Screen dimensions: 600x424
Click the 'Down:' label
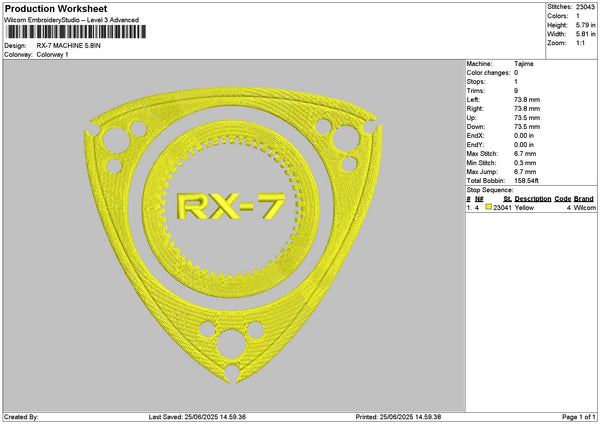click(x=476, y=127)
